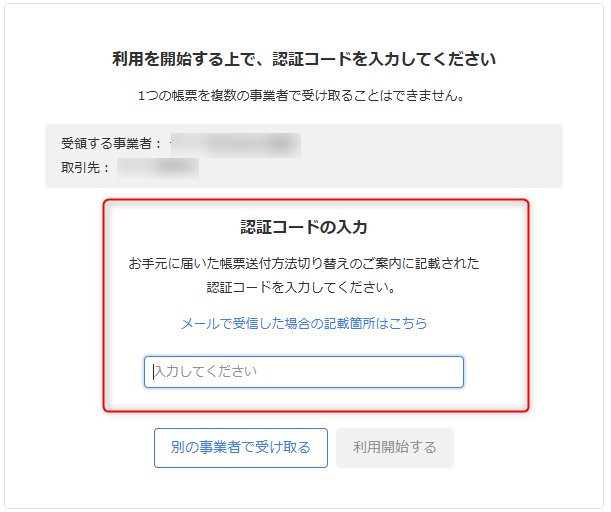The width and height of the screenshot is (611, 512).
Task: Click the 認証コード input field
Action: [303, 372]
